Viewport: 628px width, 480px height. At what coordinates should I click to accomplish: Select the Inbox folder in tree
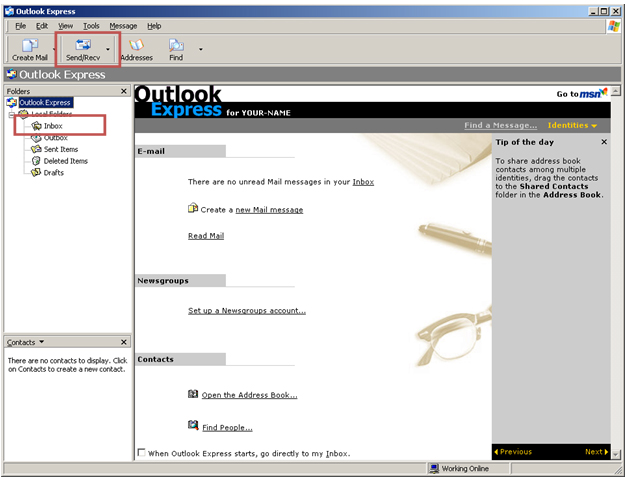(53, 126)
